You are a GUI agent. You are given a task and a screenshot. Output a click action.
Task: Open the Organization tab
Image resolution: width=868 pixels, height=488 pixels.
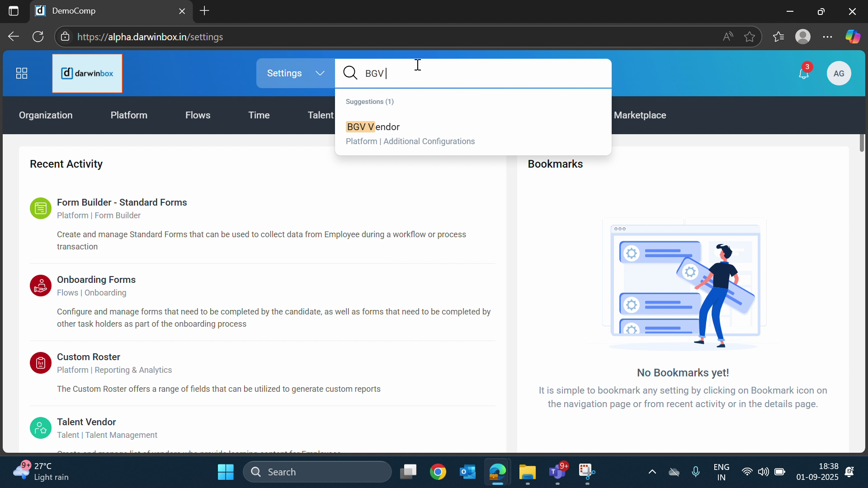pos(46,115)
